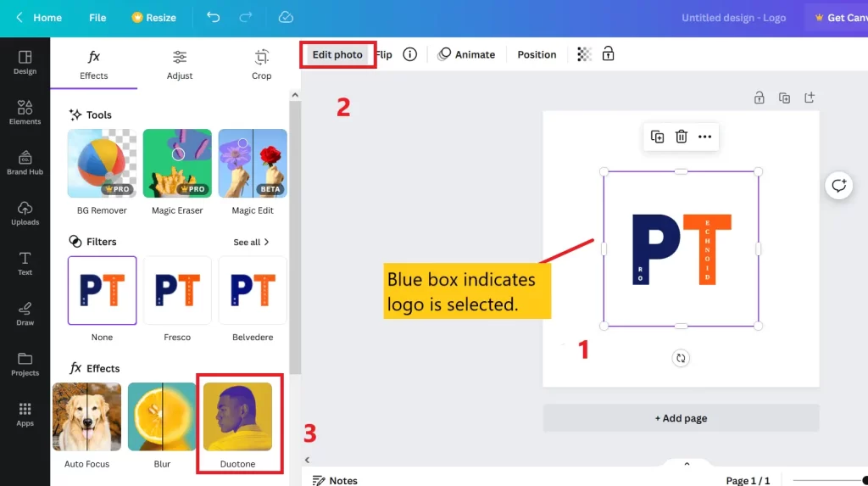868x486 pixels.
Task: Toggle the element lock in toolbar
Action: pyautogui.click(x=608, y=53)
